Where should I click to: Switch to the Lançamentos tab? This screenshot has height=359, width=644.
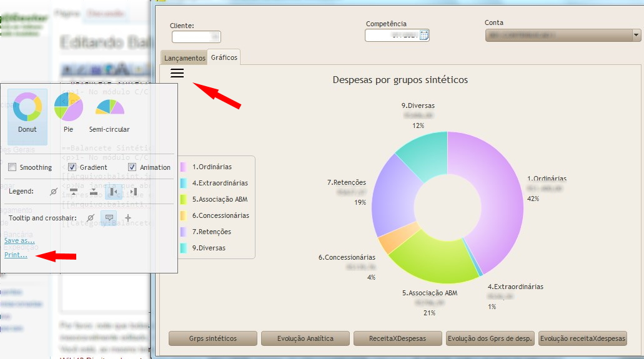(x=184, y=58)
